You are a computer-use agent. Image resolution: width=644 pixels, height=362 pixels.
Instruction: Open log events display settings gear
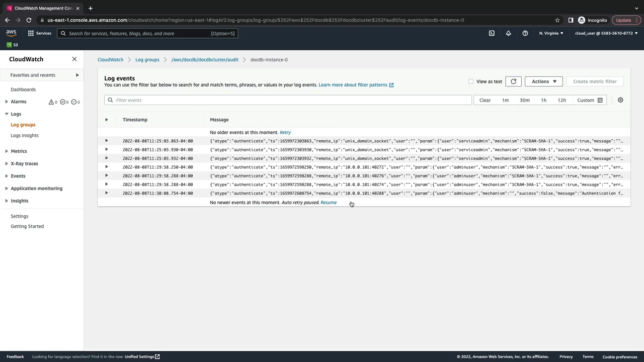click(x=620, y=100)
